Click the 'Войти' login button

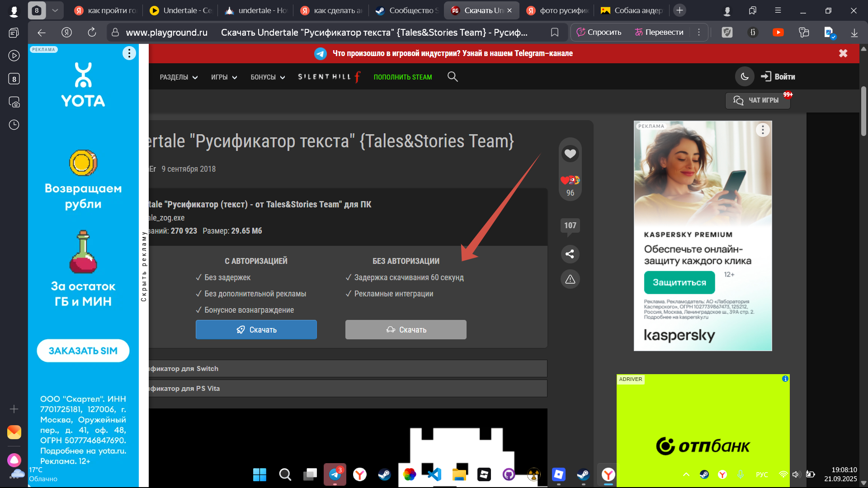coord(778,77)
